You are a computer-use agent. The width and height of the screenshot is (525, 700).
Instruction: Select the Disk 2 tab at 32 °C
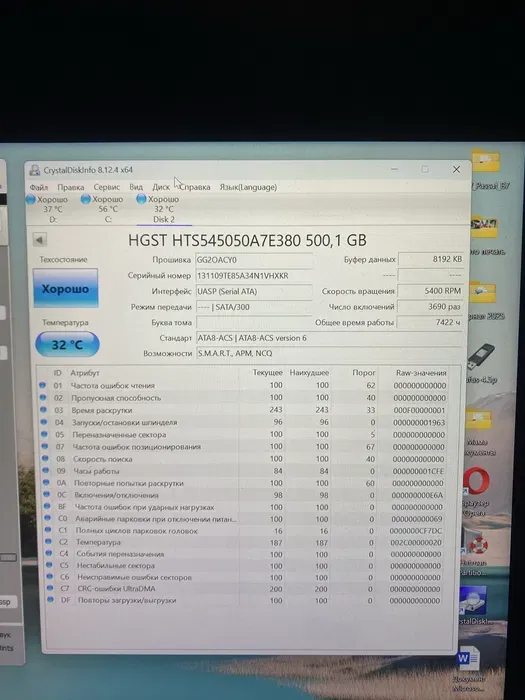(x=164, y=209)
